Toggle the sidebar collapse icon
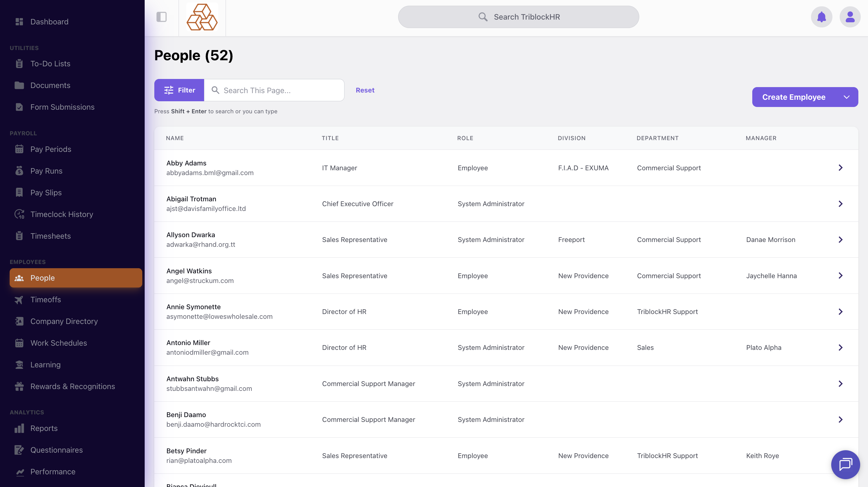This screenshot has width=868, height=487. click(162, 17)
